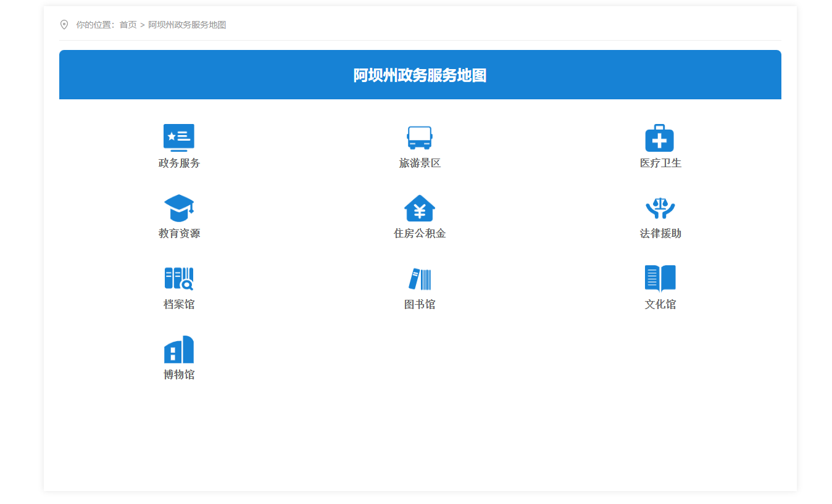This screenshot has width=832, height=504.
Task: Open the 档案馆 label link
Action: pyautogui.click(x=179, y=305)
